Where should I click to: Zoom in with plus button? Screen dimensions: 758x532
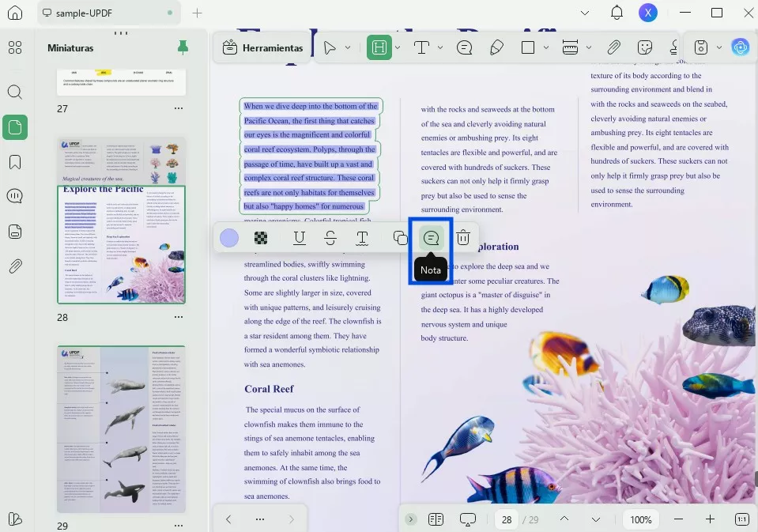[710, 519]
